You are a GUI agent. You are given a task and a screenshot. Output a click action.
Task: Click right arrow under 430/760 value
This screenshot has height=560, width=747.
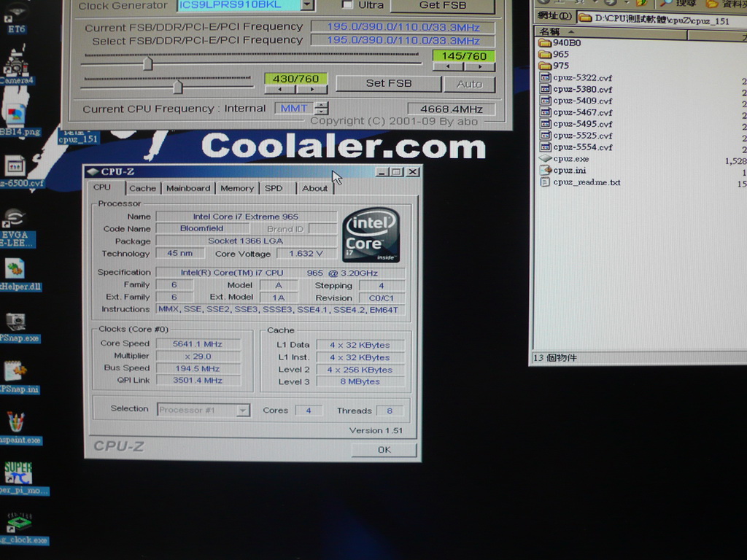(x=312, y=89)
